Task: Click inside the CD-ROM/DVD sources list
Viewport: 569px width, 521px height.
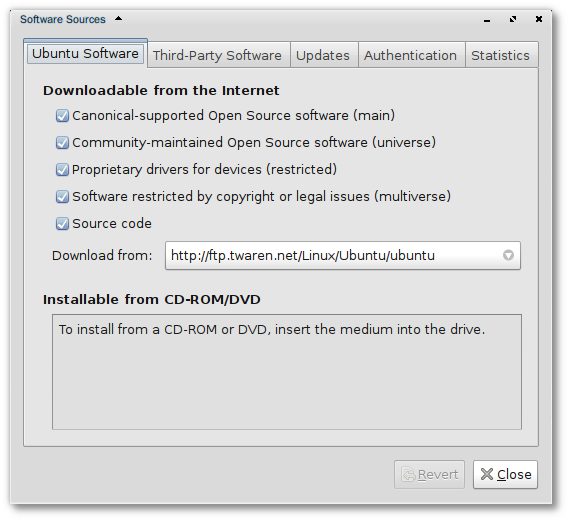Action: 287,372
